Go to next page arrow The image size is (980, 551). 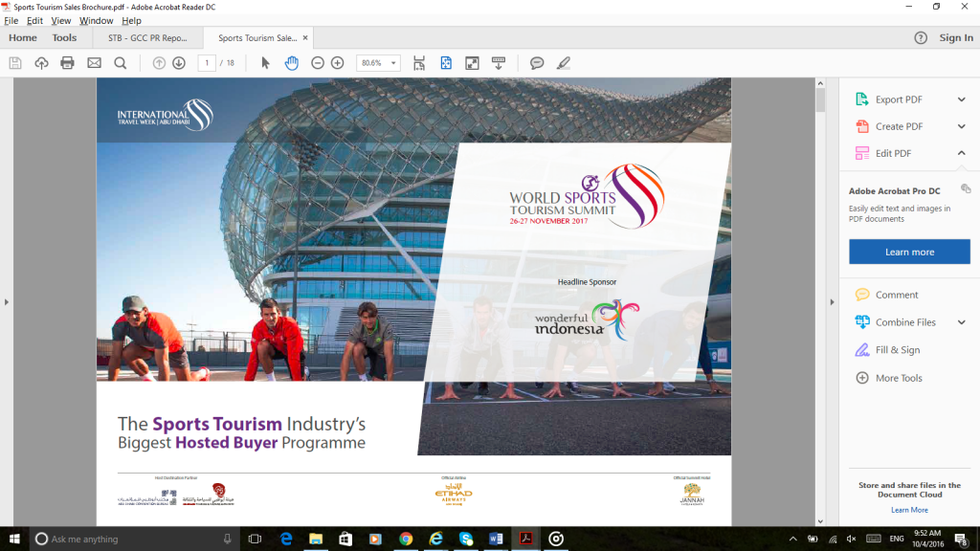179,63
